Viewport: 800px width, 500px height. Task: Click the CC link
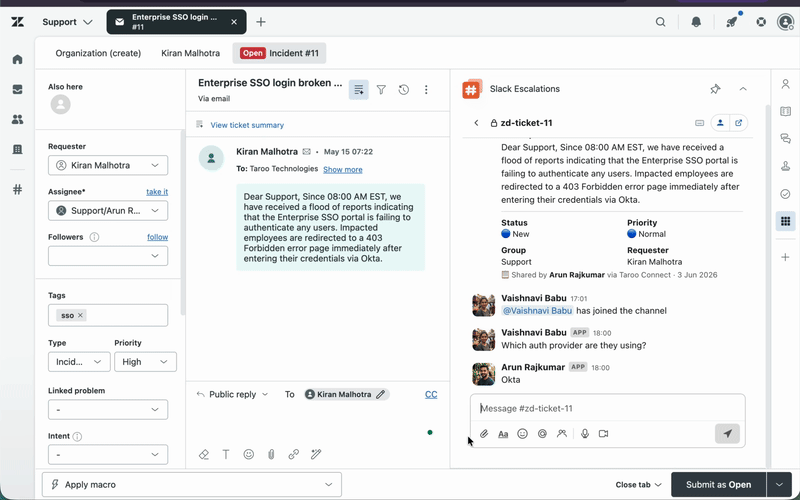point(431,394)
